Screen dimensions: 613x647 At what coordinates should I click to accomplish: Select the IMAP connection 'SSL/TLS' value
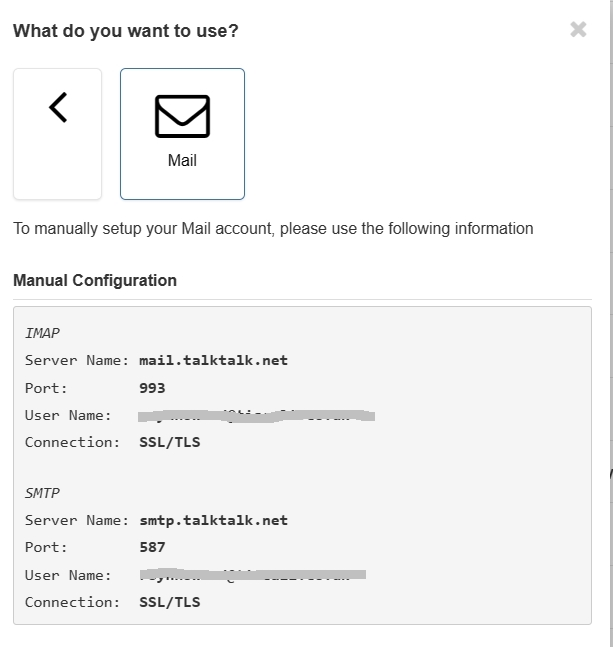click(170, 442)
